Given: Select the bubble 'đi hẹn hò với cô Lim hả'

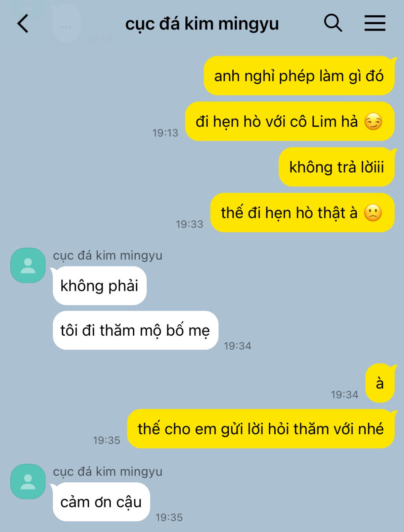Looking at the screenshot, I should [290, 121].
